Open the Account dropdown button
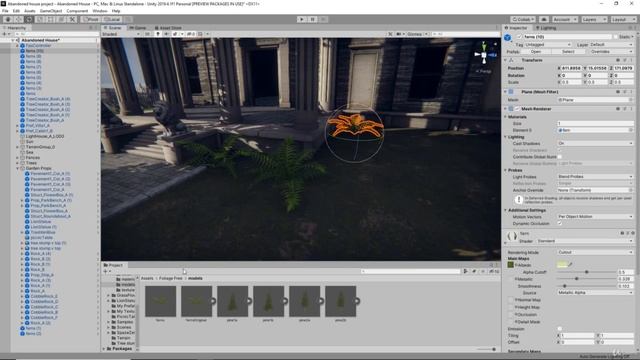Image resolution: width=640 pixels, height=360 pixels. click(564, 19)
